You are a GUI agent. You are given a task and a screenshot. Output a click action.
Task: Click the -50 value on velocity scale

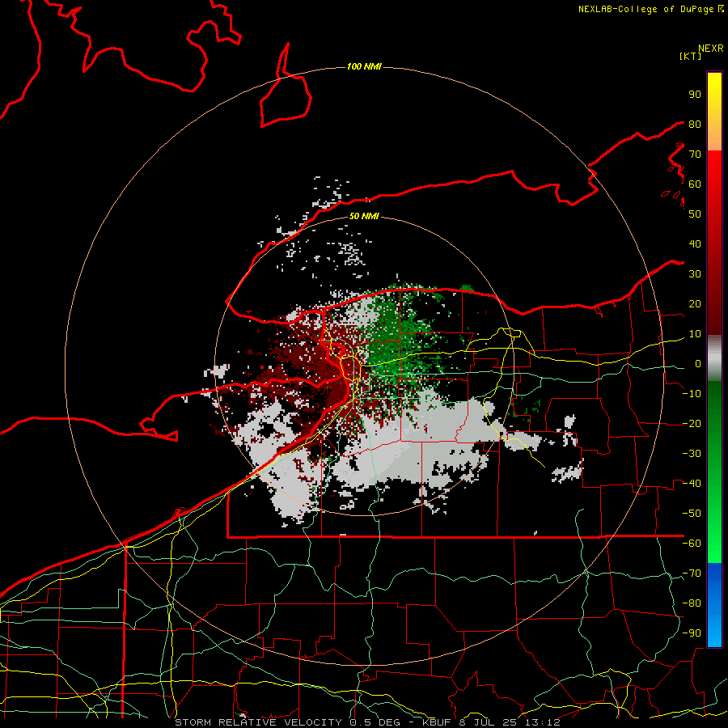(x=692, y=514)
